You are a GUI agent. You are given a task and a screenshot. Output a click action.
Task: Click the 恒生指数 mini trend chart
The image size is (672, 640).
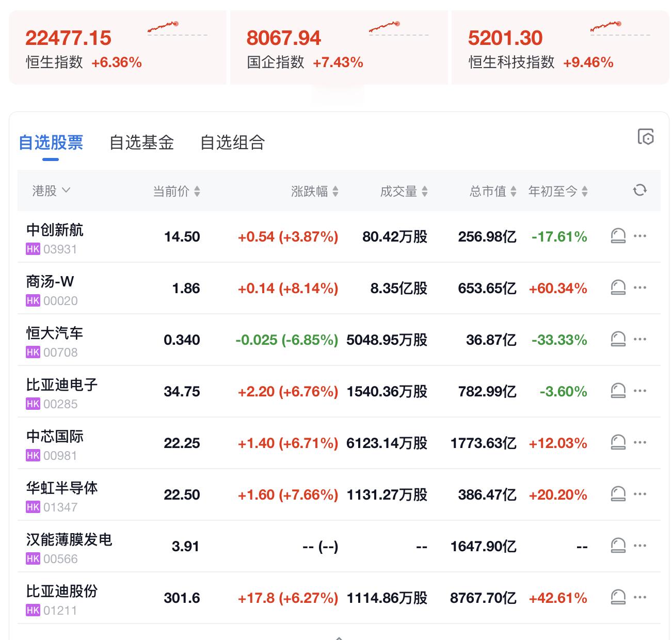pyautogui.click(x=177, y=28)
